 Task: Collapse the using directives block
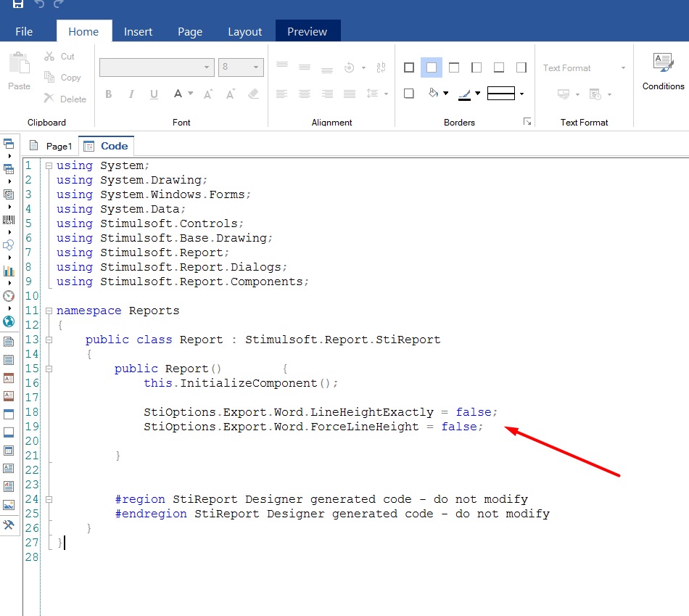[49, 165]
